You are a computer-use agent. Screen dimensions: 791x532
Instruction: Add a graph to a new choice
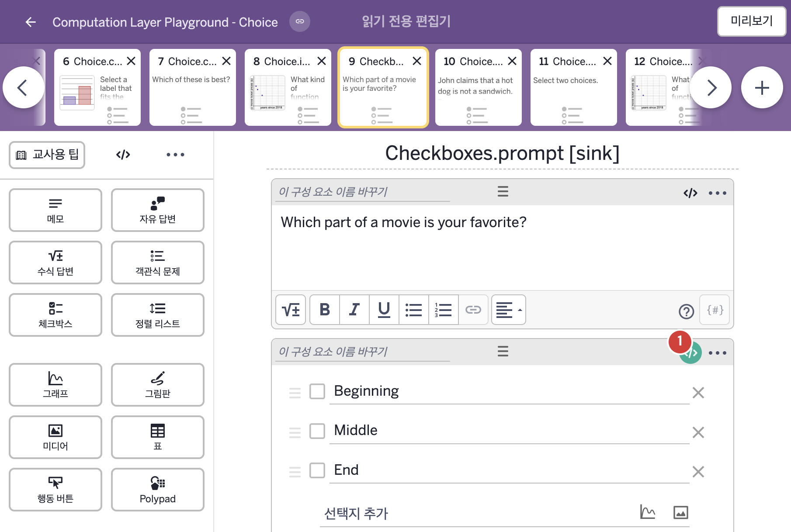point(648,512)
